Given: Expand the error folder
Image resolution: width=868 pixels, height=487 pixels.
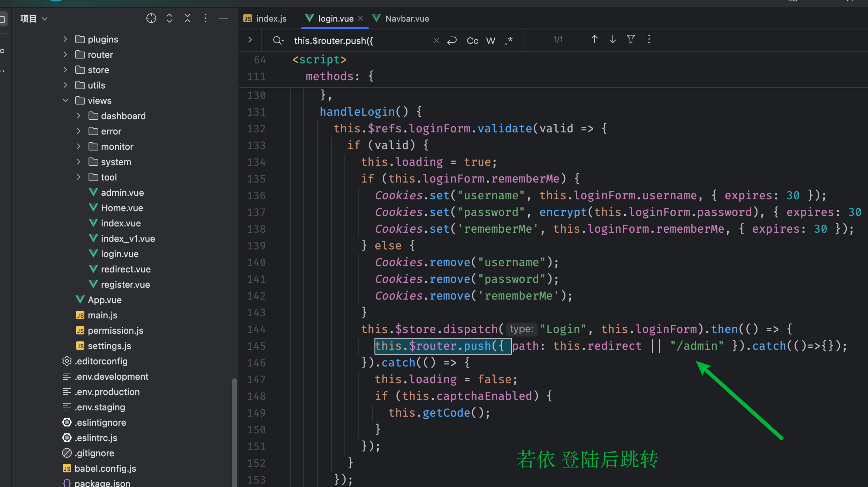Looking at the screenshot, I should click(x=78, y=131).
